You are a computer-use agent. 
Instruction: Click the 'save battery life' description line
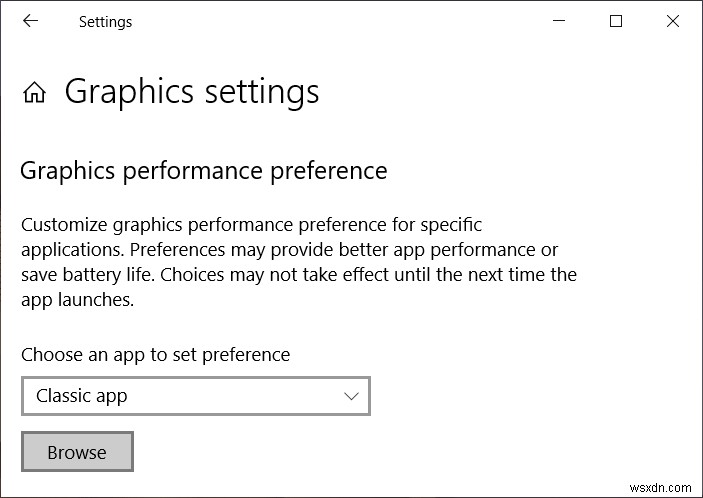pyautogui.click(x=298, y=274)
